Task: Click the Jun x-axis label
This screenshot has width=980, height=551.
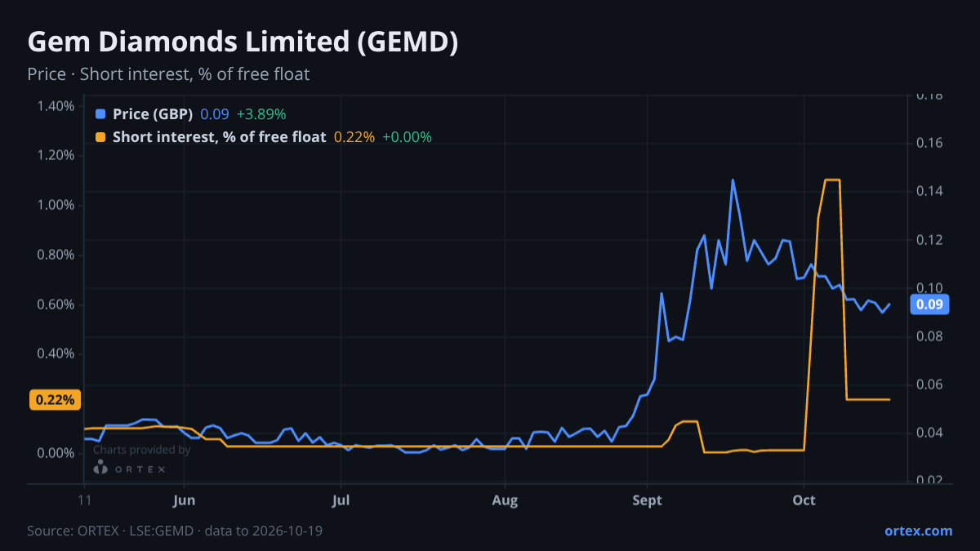Action: pos(184,500)
